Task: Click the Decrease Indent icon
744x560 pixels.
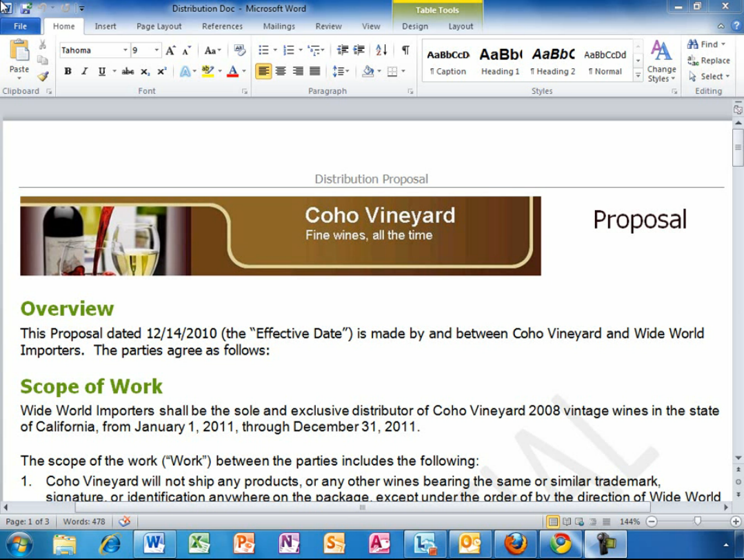Action: [x=342, y=50]
